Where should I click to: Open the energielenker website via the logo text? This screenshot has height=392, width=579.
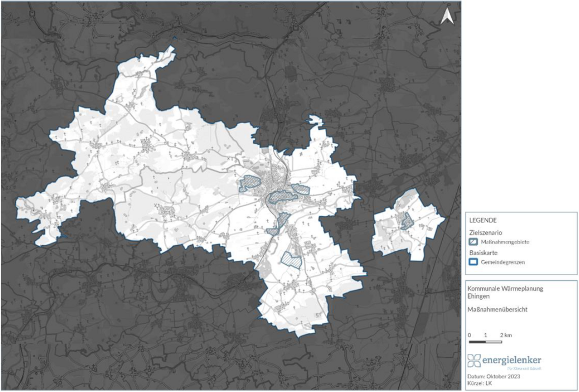pos(511,361)
